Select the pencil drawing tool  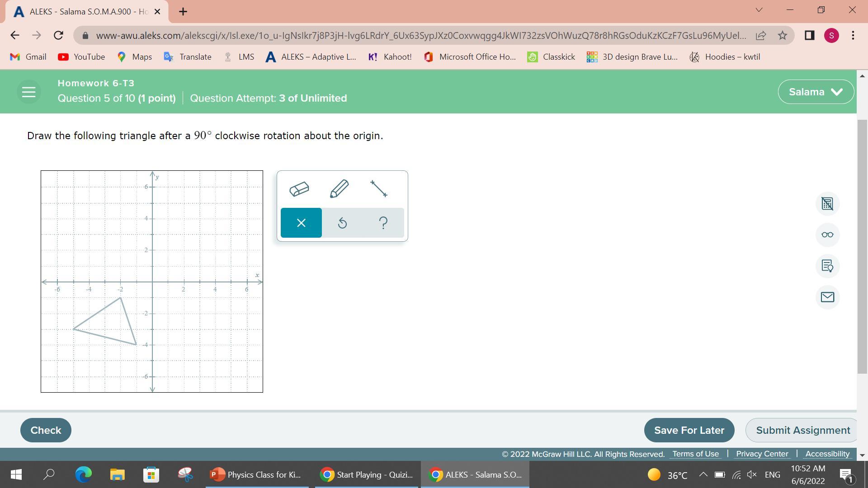[339, 189]
